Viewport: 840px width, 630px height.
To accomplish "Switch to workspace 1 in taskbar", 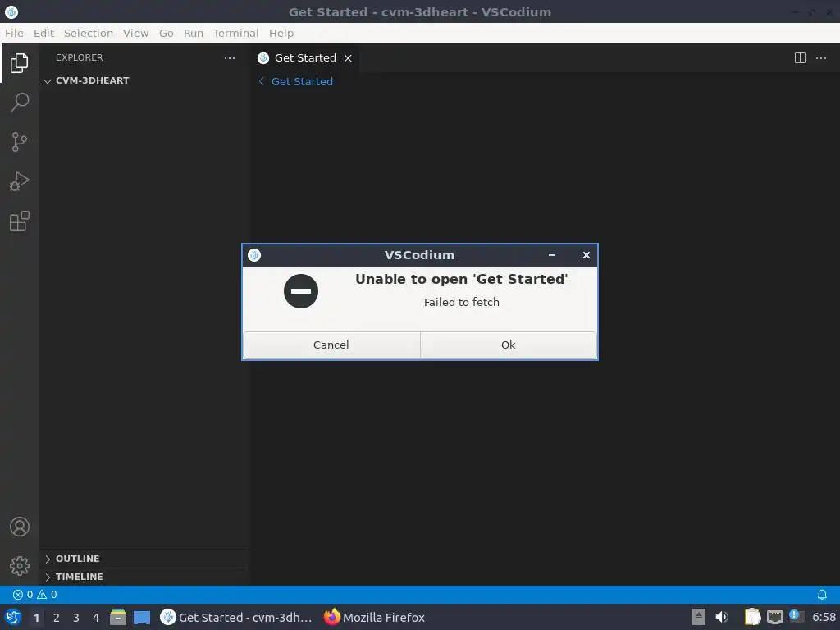I will tap(36, 618).
